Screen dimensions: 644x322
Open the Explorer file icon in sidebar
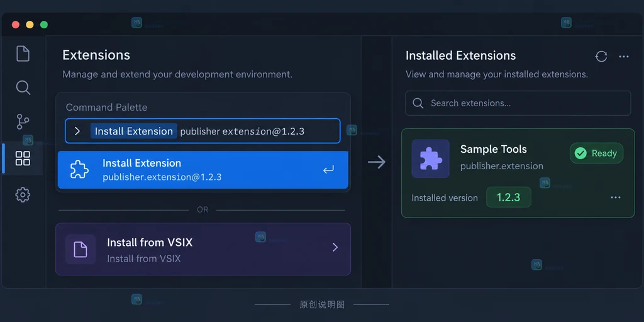pyautogui.click(x=23, y=54)
